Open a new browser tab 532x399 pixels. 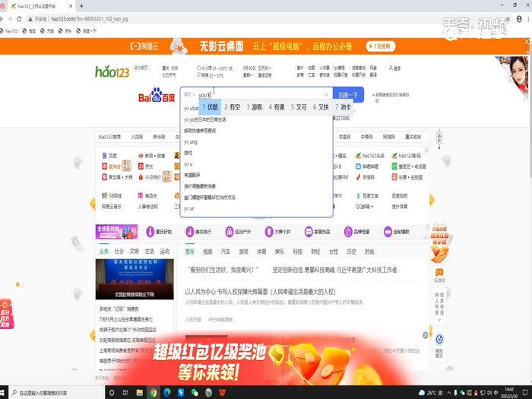coord(81,6)
